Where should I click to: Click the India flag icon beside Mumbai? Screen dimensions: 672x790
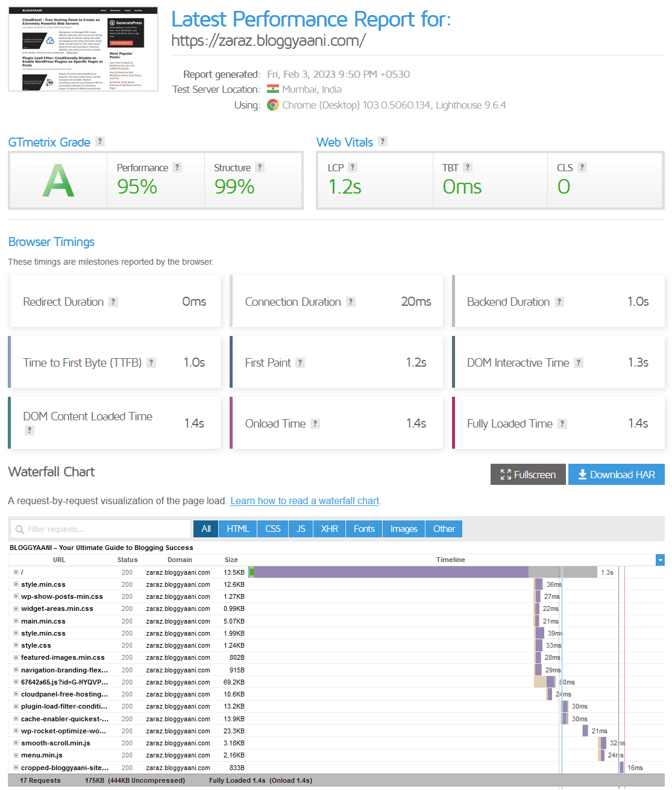point(273,89)
